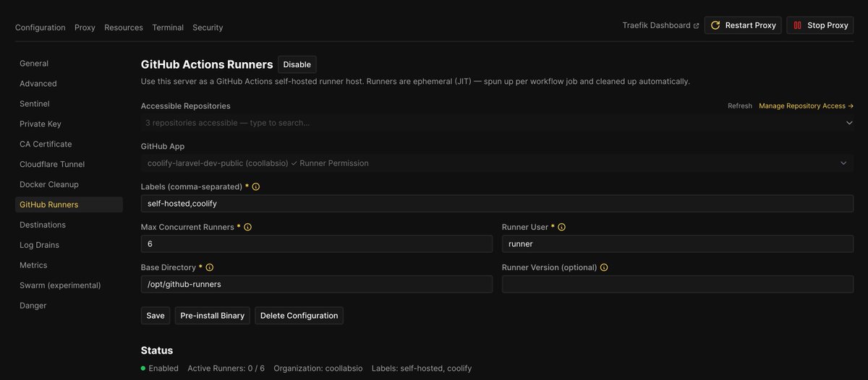Open Cloudflare Tunnel settings
The image size is (868, 380).
pos(69,165)
